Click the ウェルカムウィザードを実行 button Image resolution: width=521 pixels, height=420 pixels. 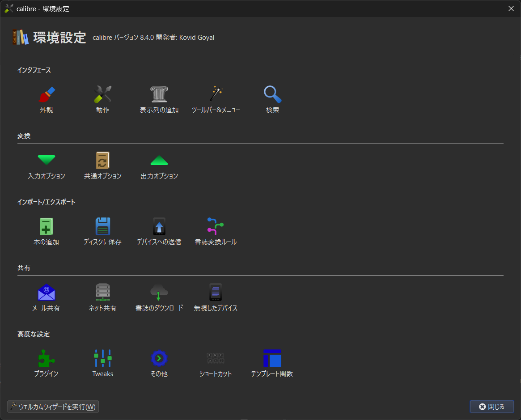tap(53, 406)
